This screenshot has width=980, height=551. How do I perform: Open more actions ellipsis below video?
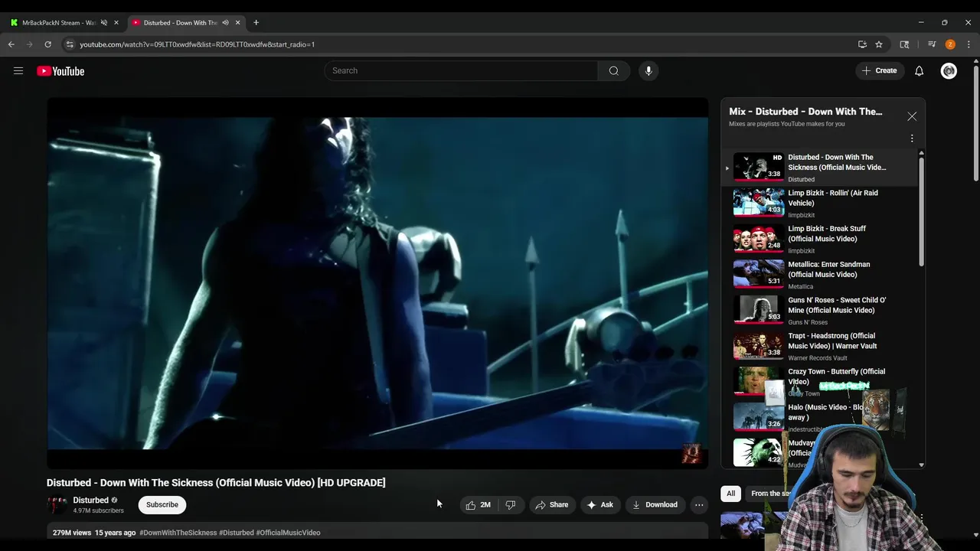[699, 505]
